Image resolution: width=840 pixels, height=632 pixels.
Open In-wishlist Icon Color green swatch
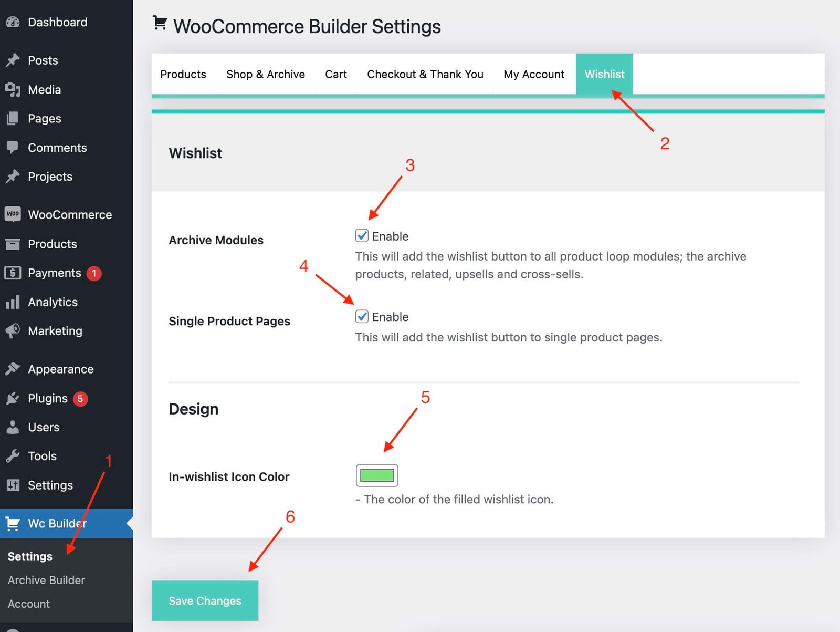[x=377, y=475]
